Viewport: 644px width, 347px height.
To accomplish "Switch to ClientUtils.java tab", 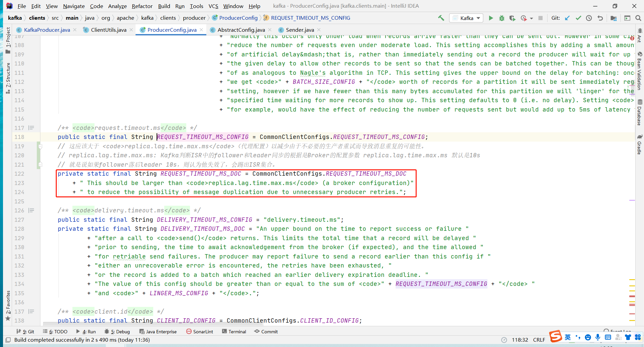I will (109, 30).
